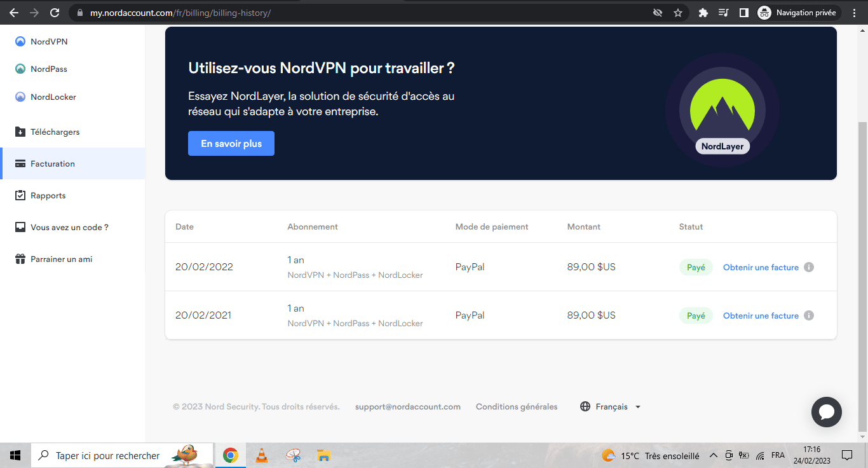Click the En savoir plus button
Screen dimensions: 868x468
pos(231,144)
